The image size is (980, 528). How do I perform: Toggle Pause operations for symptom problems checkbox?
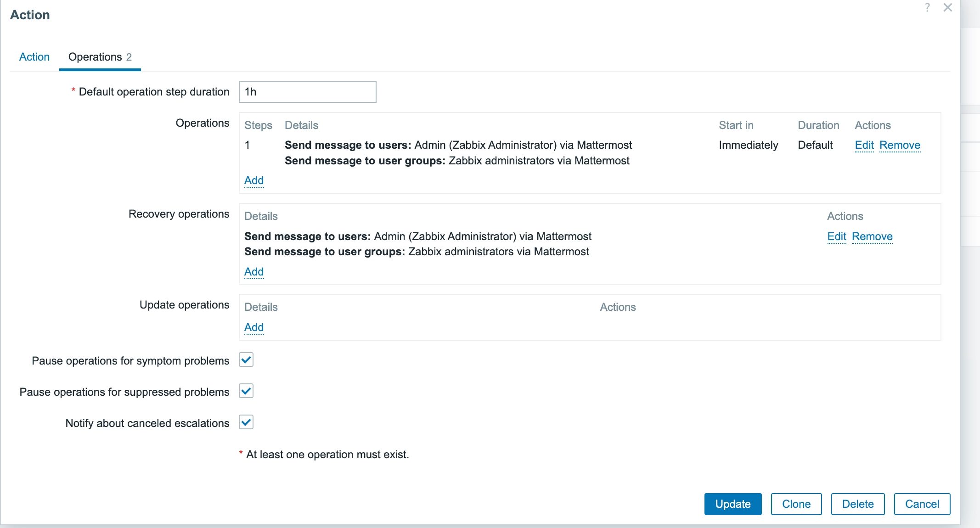pos(246,360)
